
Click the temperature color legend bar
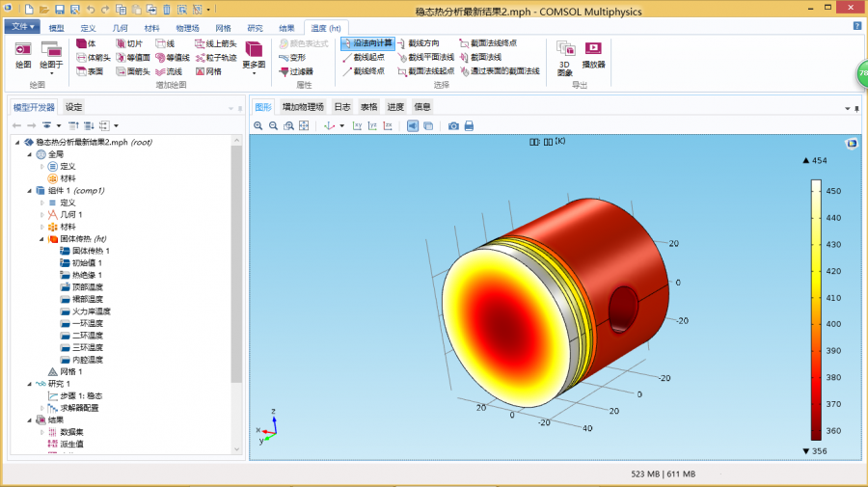(x=816, y=310)
